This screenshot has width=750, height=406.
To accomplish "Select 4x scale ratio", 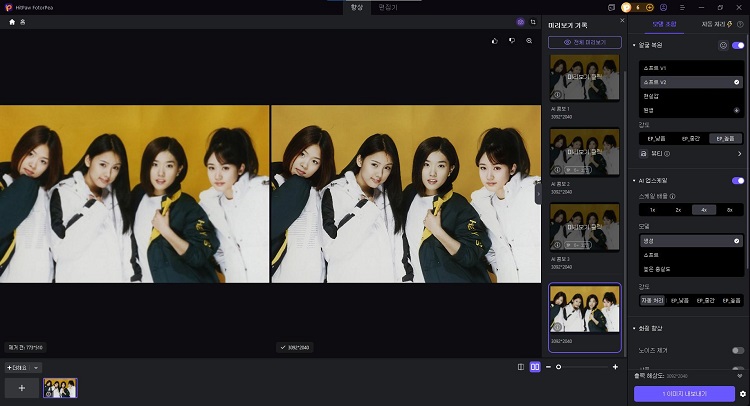I will 704,210.
